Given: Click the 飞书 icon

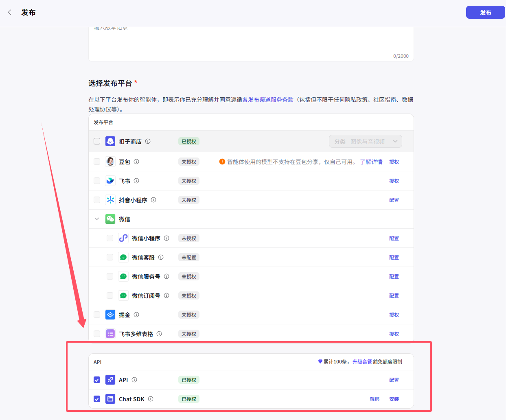Looking at the screenshot, I should pyautogui.click(x=110, y=180).
